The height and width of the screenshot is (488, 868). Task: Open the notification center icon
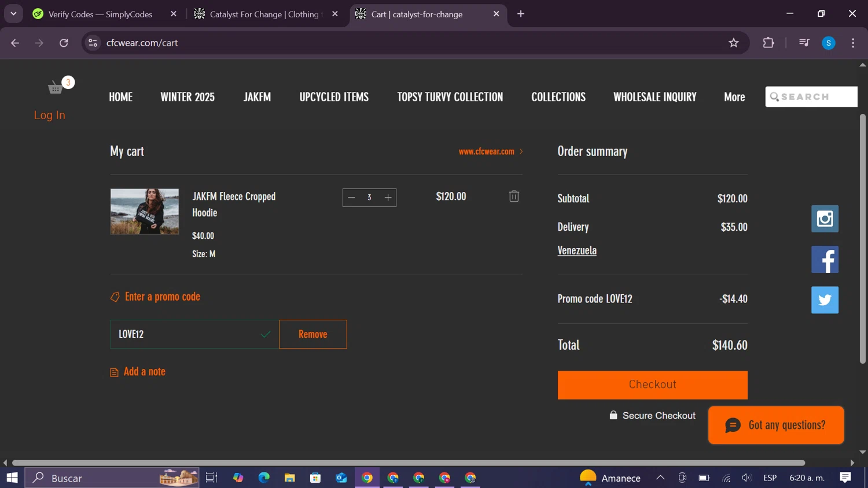point(845,478)
